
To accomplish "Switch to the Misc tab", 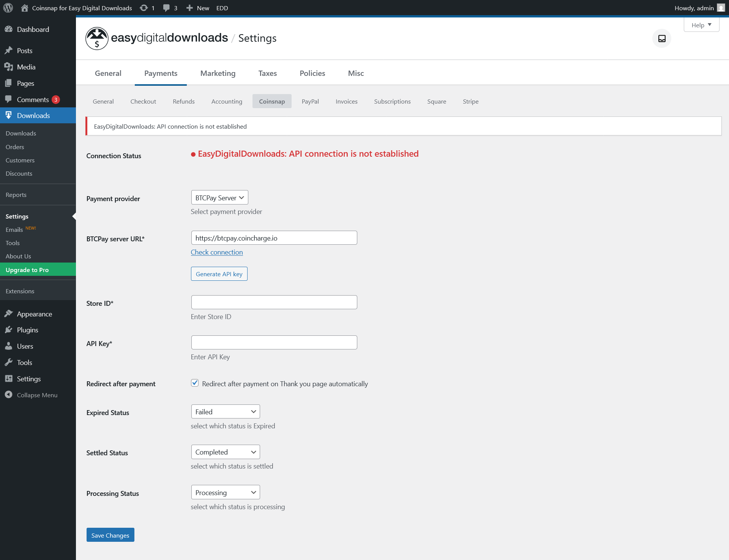I will 356,73.
